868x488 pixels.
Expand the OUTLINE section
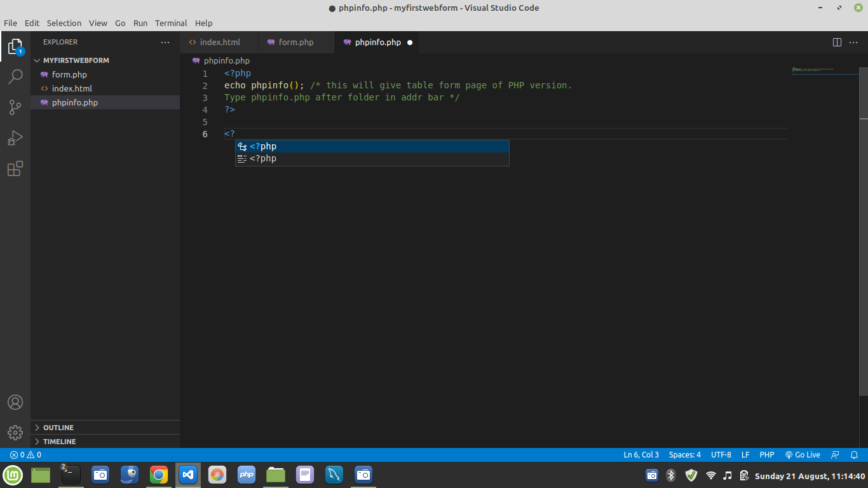pyautogui.click(x=58, y=428)
